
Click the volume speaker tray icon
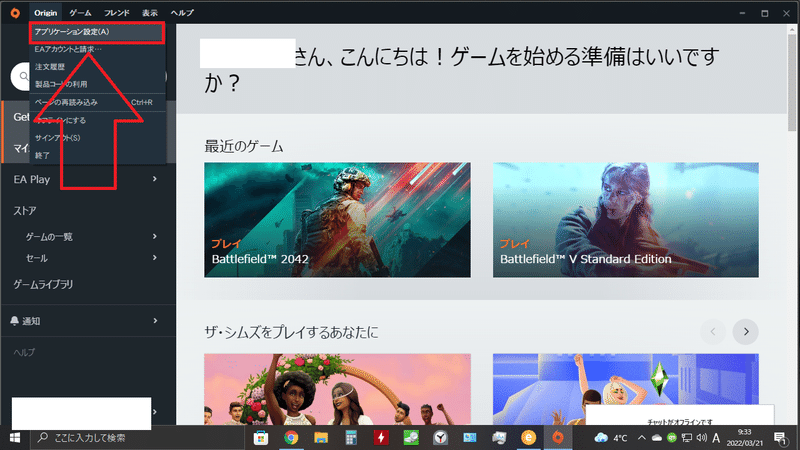click(702, 438)
